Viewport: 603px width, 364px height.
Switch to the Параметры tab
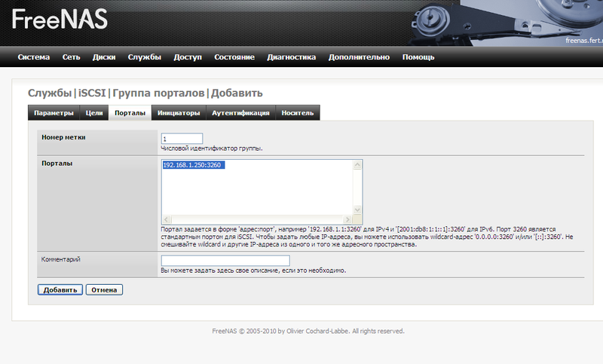(54, 112)
